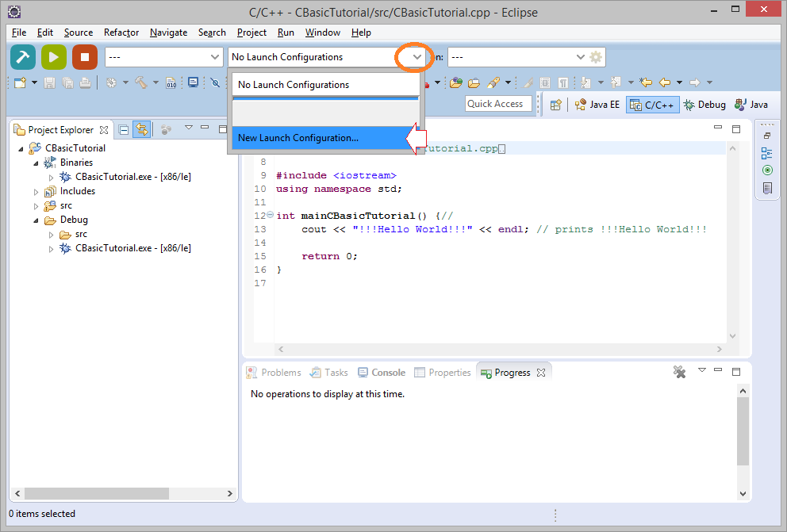Open the Project menu
This screenshot has width=787, height=532.
coord(252,33)
